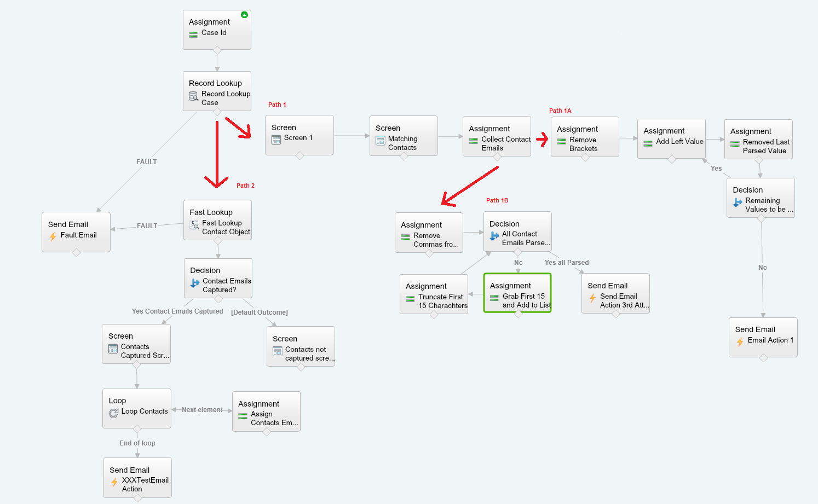
Task: Click the Screen 1 element icon
Action: pyautogui.click(x=276, y=140)
